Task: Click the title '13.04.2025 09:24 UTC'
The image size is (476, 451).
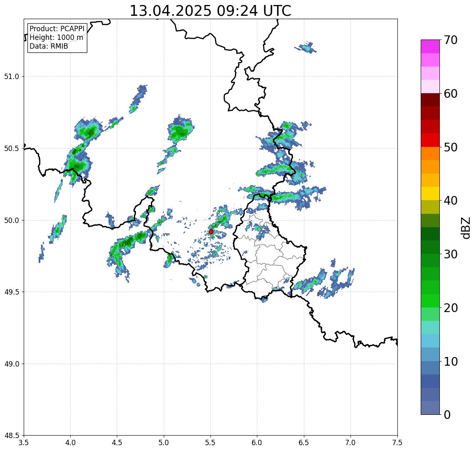Action: (x=210, y=11)
